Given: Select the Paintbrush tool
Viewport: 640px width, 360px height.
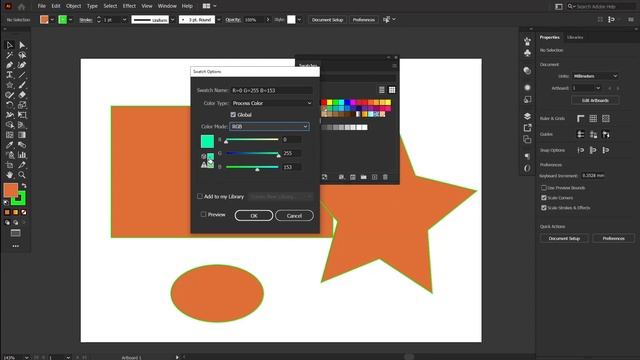Looking at the screenshot, I should click(x=22, y=85).
